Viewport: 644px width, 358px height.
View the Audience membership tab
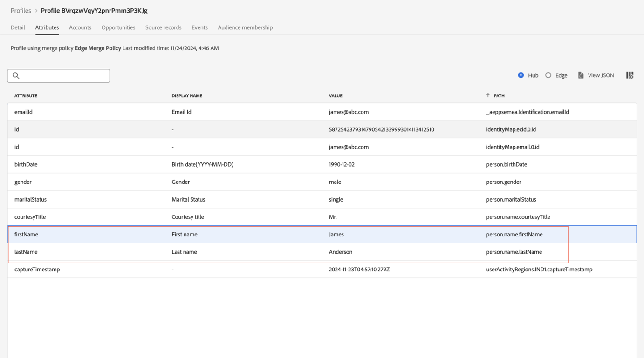point(245,27)
